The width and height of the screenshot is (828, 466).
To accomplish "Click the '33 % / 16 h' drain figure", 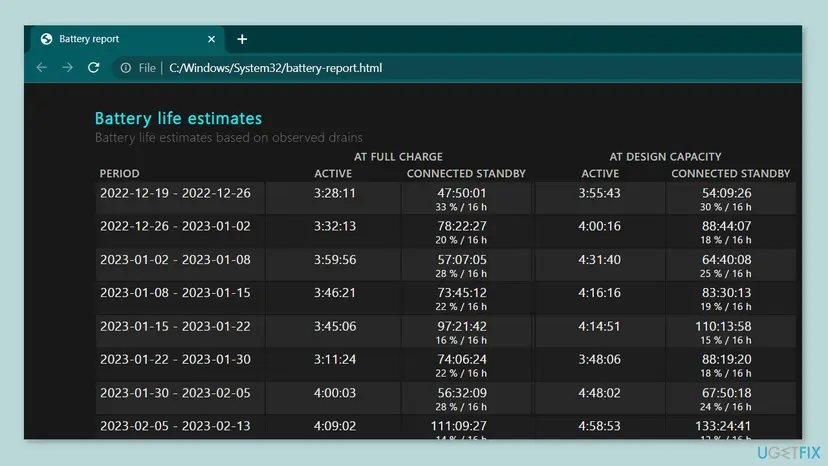I will pyautogui.click(x=461, y=207).
